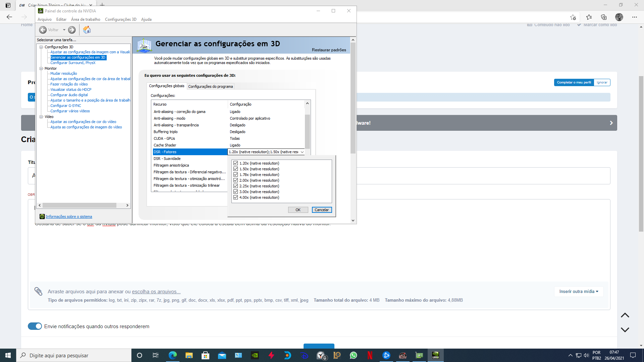Click the Windows taskbar search box
The height and width of the screenshot is (362, 644).
74,355
